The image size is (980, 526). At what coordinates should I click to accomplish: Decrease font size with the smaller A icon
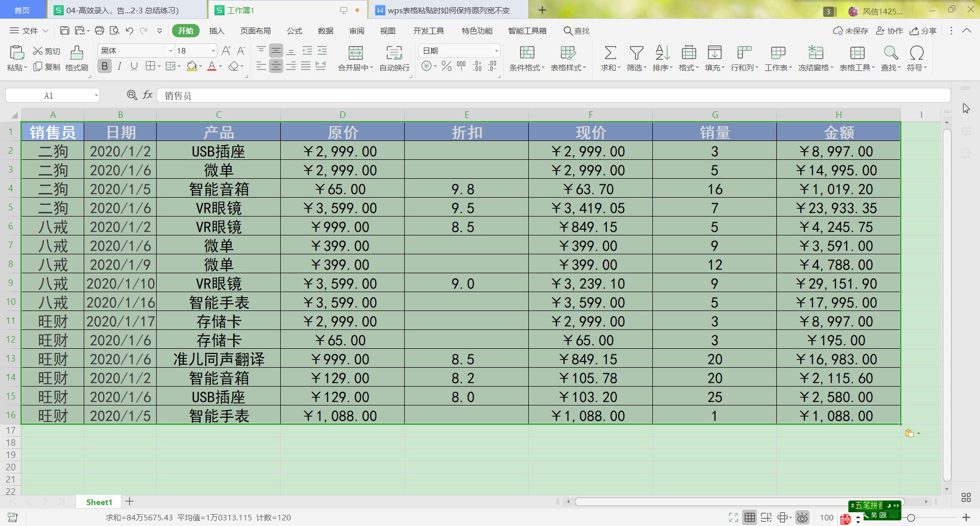(x=241, y=51)
